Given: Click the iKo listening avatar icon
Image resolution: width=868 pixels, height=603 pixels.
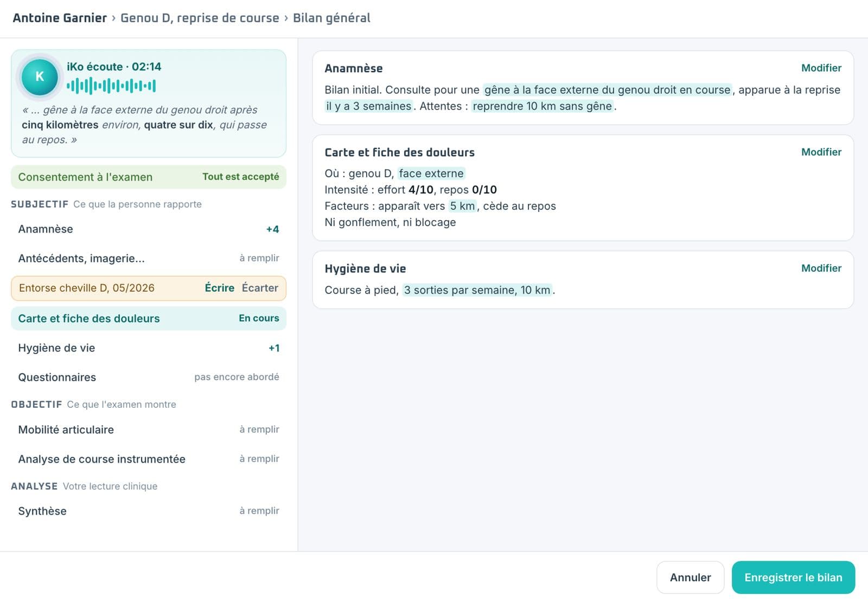Looking at the screenshot, I should (x=40, y=76).
